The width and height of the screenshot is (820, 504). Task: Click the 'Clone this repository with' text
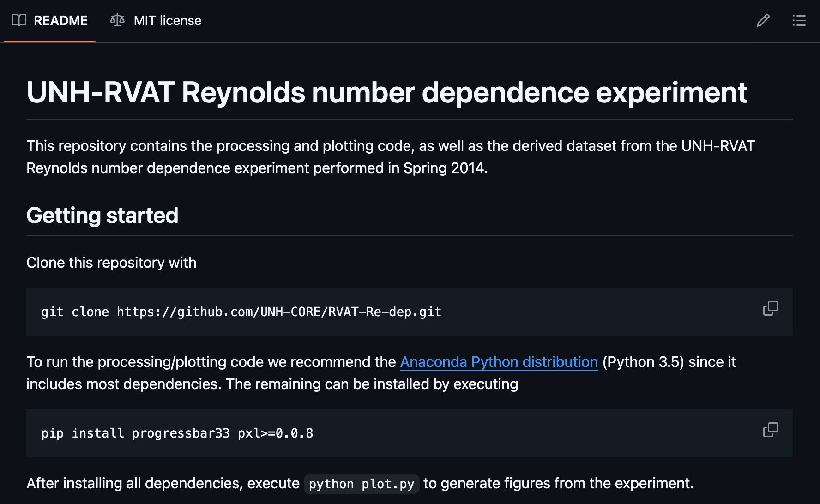click(x=111, y=263)
